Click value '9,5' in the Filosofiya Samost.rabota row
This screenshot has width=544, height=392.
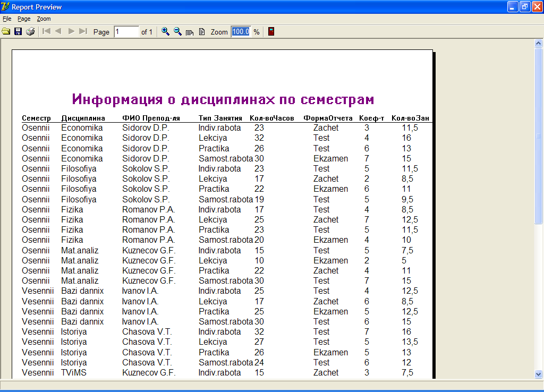tap(407, 200)
